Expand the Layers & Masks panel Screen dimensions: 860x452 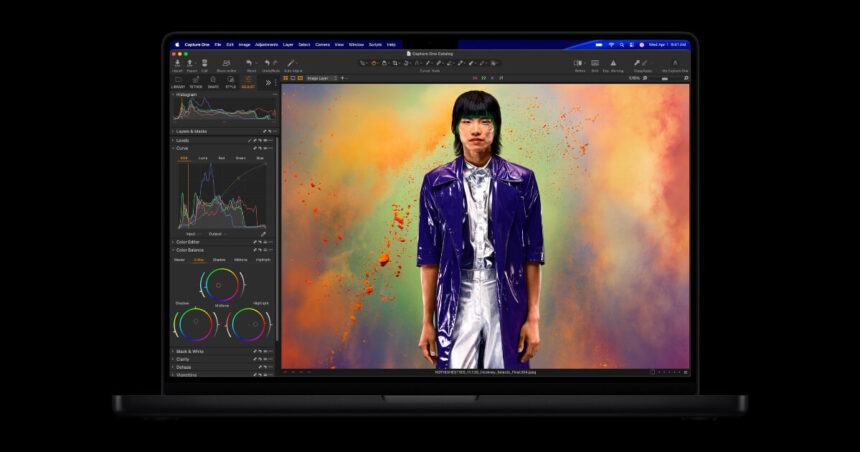click(173, 132)
